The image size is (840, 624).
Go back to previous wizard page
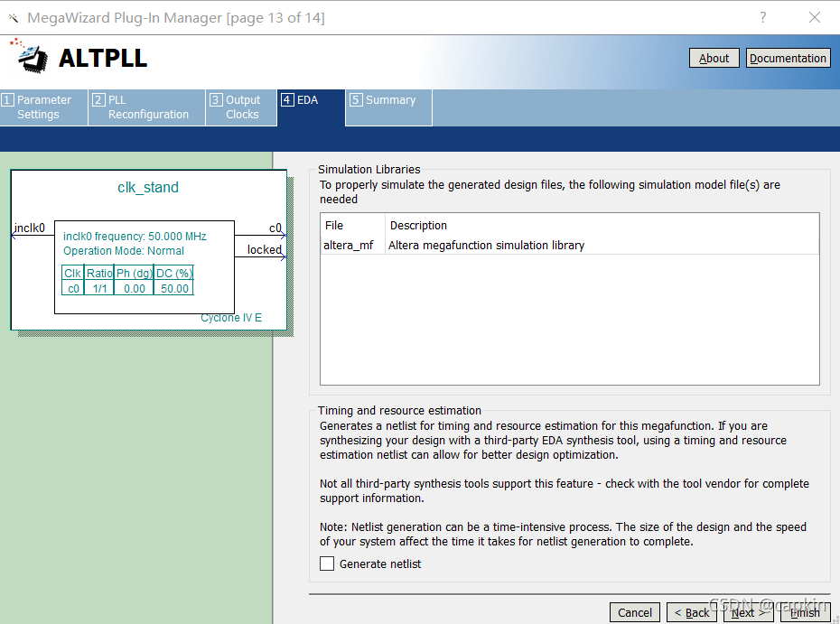(x=692, y=612)
